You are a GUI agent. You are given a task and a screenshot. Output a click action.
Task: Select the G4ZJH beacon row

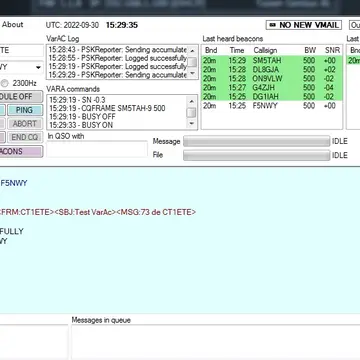pos(272,88)
